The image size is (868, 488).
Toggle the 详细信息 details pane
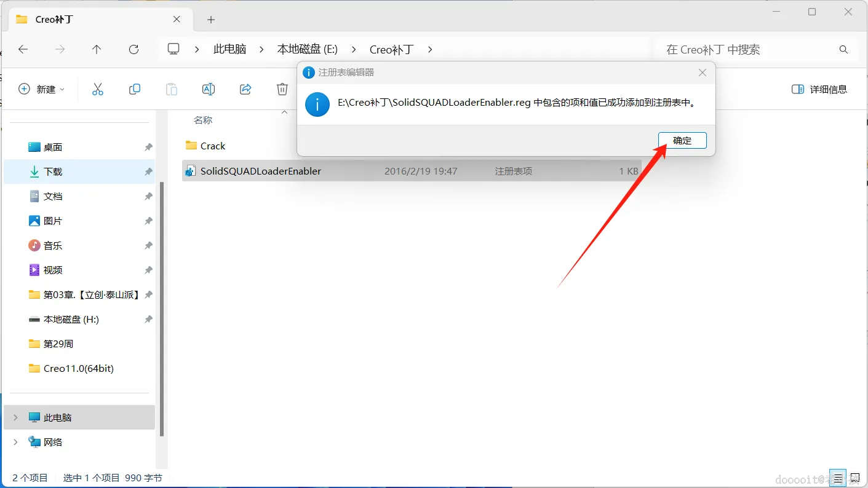pyautogui.click(x=819, y=89)
